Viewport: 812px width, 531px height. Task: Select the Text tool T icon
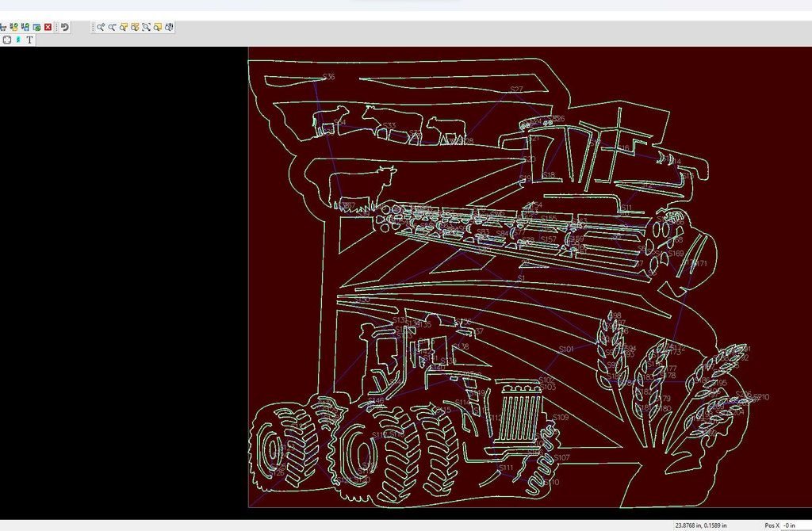29,40
